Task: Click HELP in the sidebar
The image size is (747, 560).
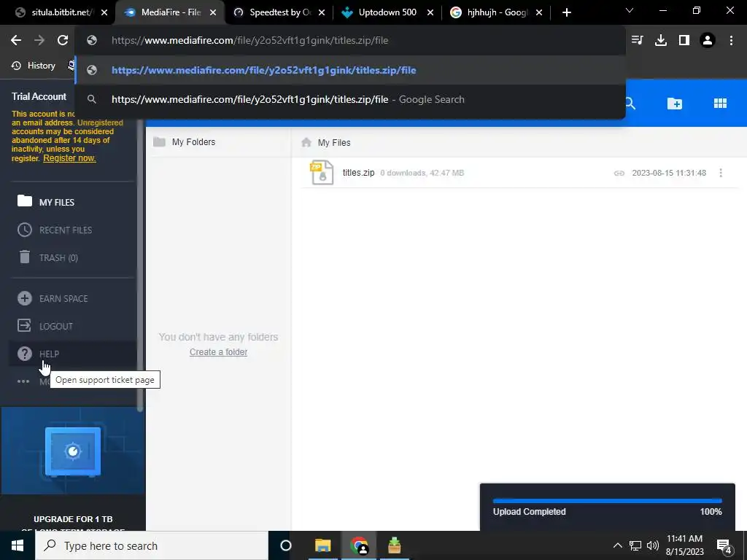Action: click(x=72, y=354)
